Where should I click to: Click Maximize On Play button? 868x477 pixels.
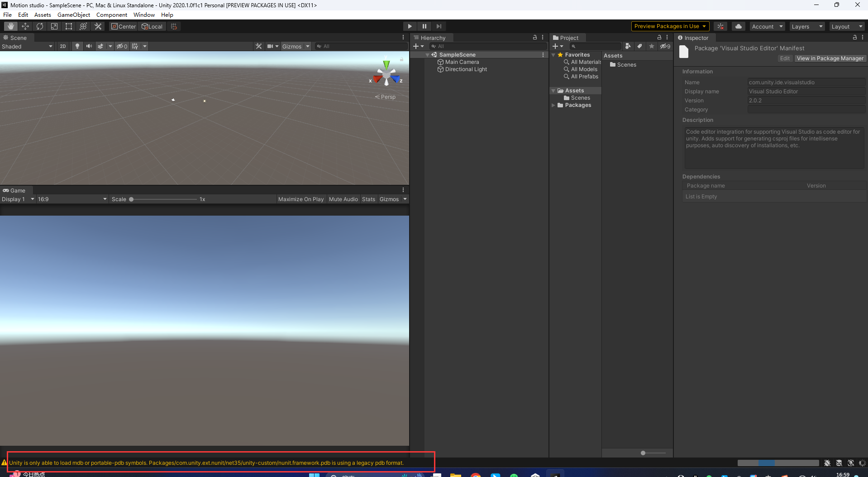click(300, 199)
